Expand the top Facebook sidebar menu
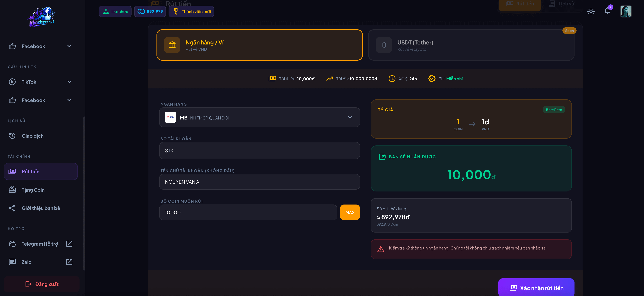 (41, 46)
